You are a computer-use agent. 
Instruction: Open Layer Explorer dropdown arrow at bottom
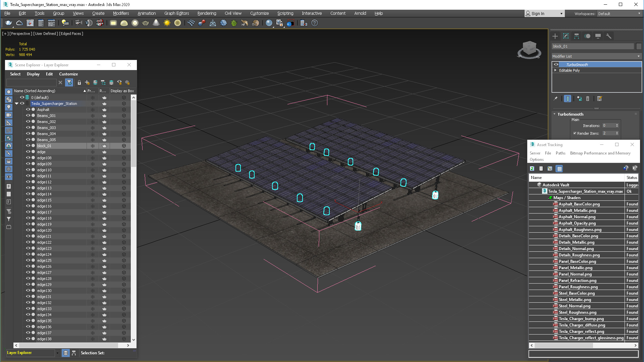coord(57,353)
